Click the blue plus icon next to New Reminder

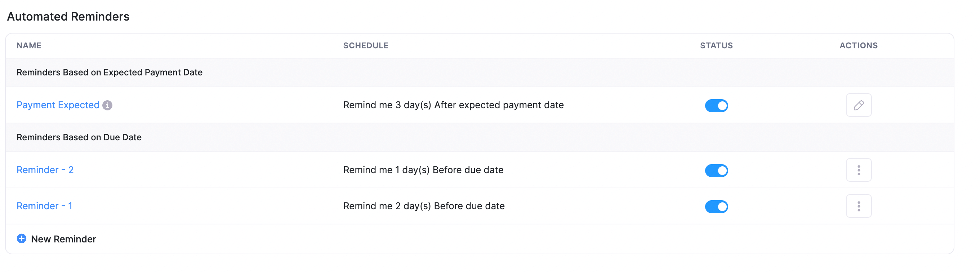pos(21,239)
